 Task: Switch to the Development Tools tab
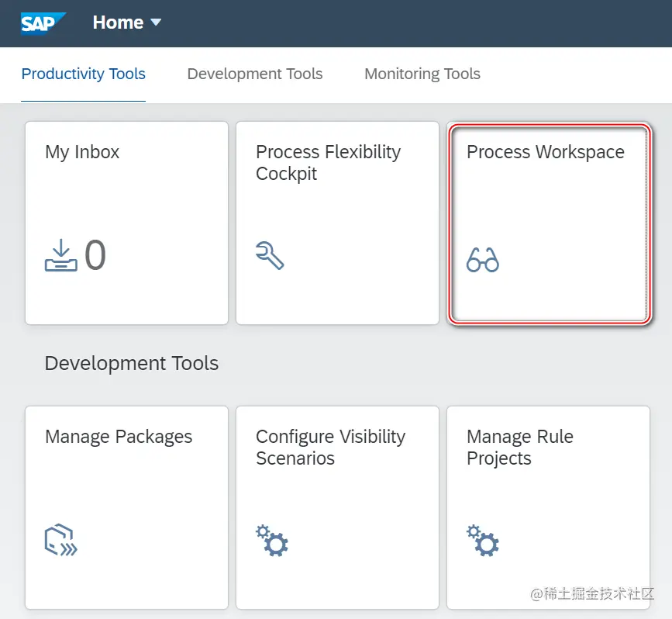click(254, 74)
